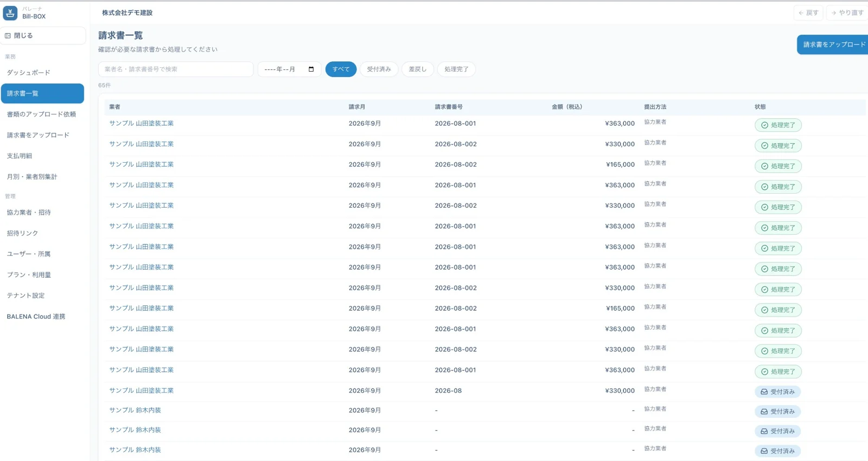Viewport: 868px width, 461px height.
Task: Click invoice number 2026-08 without suffix
Action: click(448, 390)
